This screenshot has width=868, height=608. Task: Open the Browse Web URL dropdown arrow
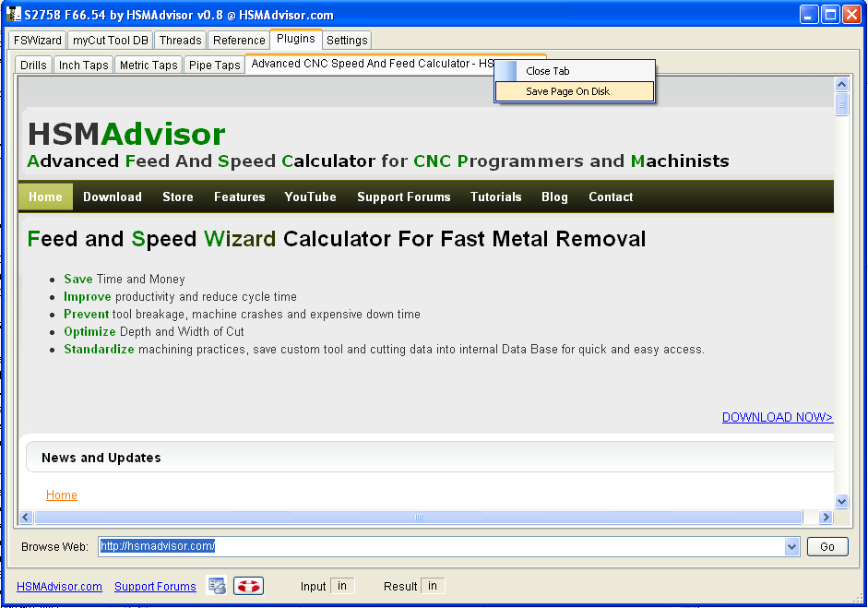click(791, 546)
